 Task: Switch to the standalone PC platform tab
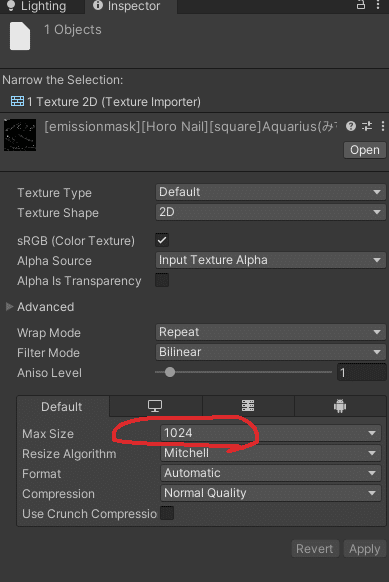(x=155, y=406)
